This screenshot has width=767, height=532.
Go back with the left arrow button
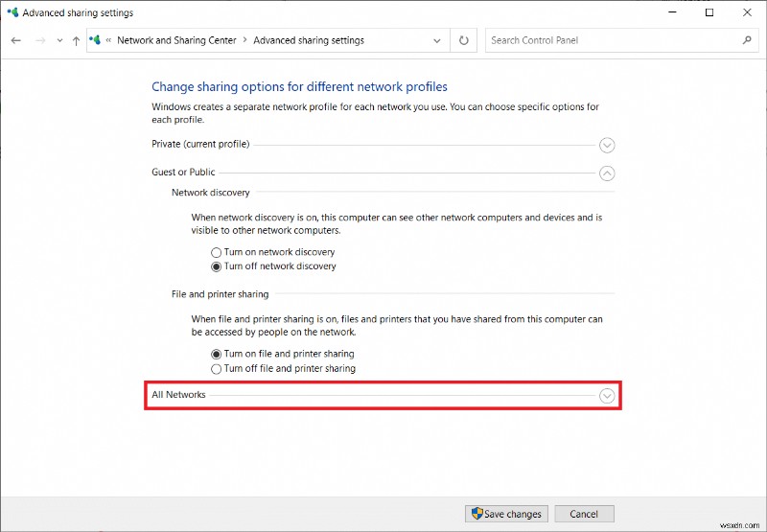[16, 40]
